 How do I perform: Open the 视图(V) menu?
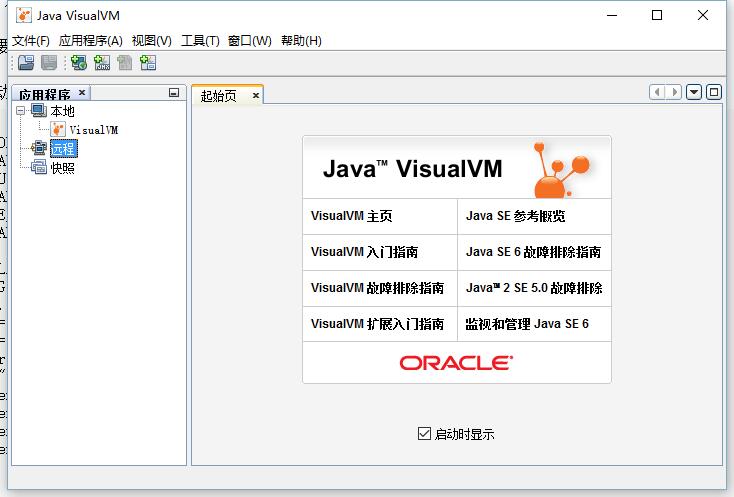(x=152, y=41)
